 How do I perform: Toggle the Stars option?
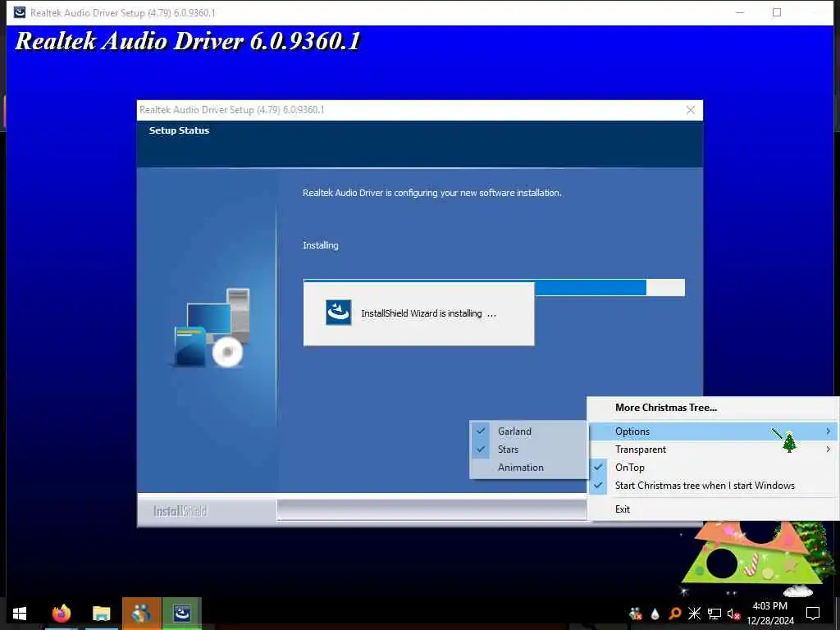point(529,450)
